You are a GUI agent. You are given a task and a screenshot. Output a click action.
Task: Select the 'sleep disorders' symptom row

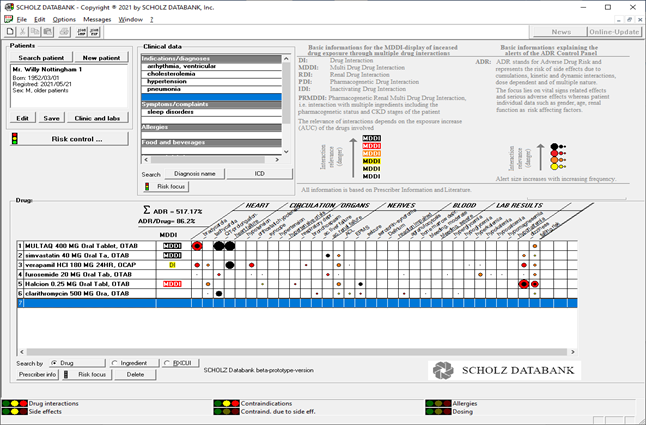pyautogui.click(x=211, y=112)
